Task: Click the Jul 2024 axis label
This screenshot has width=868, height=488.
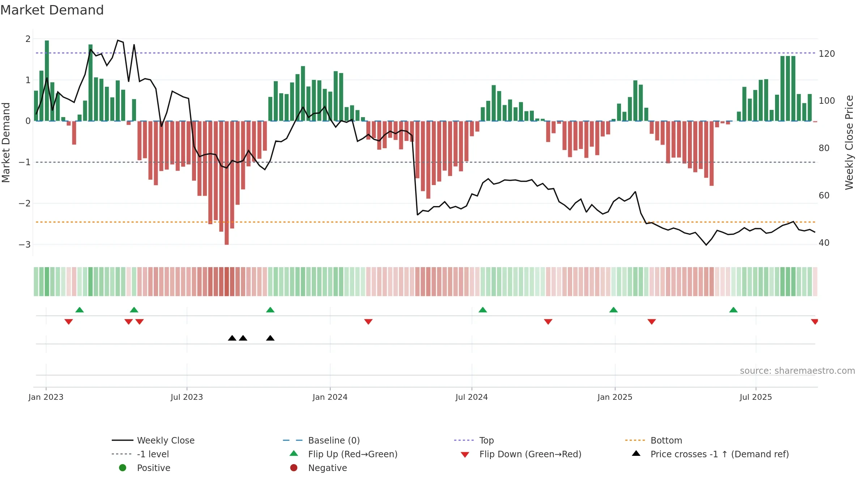Action: click(x=472, y=397)
